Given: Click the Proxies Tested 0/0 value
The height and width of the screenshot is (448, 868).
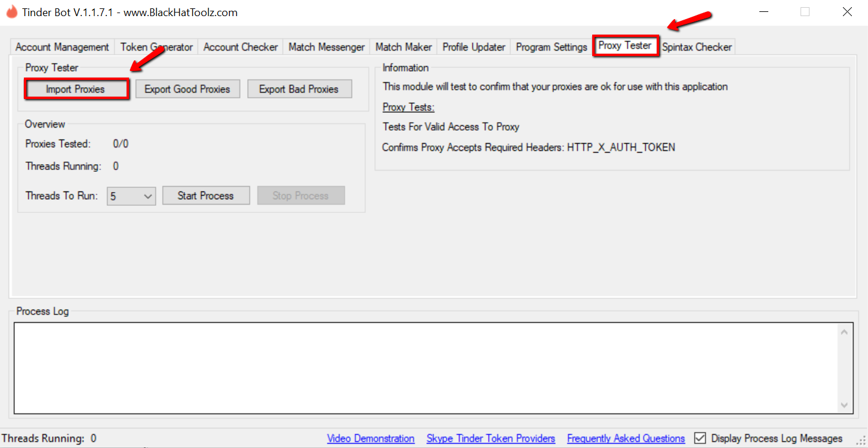Looking at the screenshot, I should click(x=121, y=144).
